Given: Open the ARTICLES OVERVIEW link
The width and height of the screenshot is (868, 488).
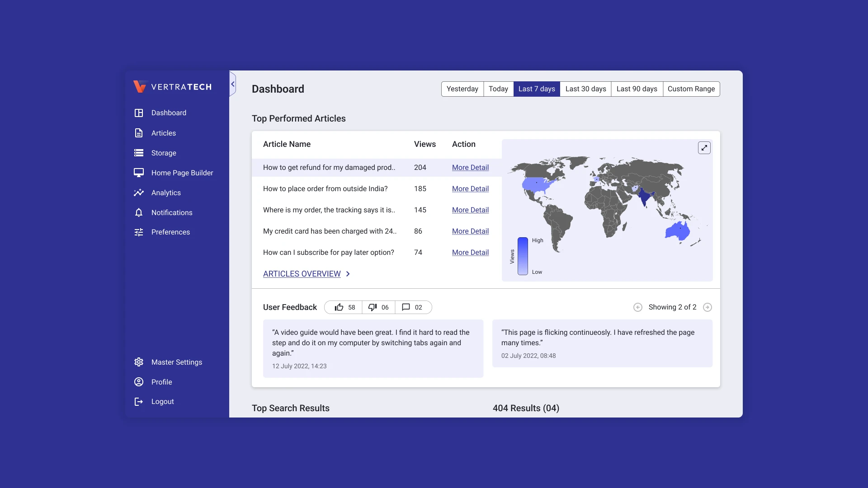Looking at the screenshot, I should (302, 274).
